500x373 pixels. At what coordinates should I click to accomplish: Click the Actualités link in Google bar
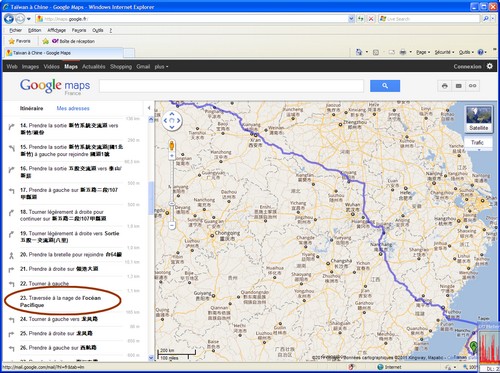click(x=94, y=67)
